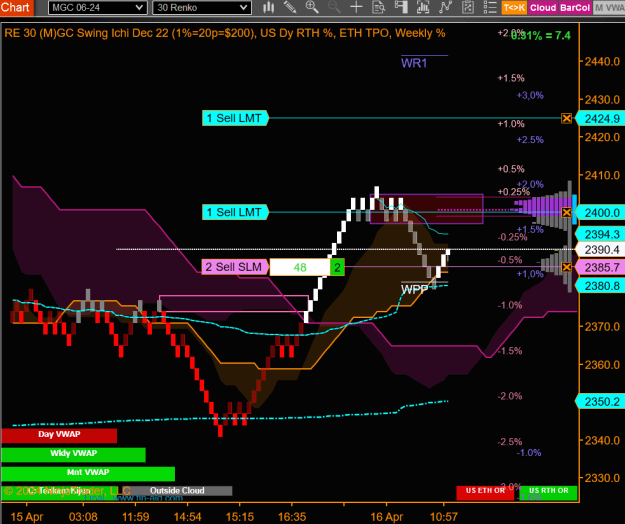Click the US ETH OR red indicator
This screenshot has width=625, height=524.
click(x=485, y=493)
